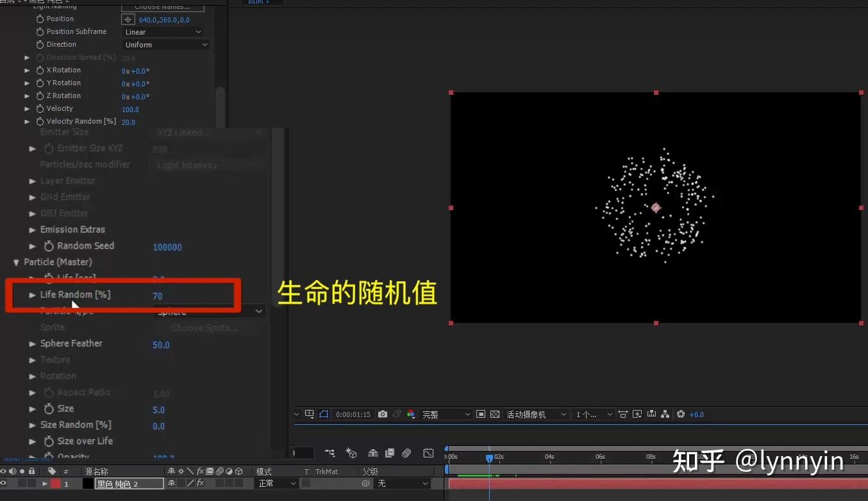Open the composition mini-flowchart icon
Viewport: 868px width, 501px height.
click(x=330, y=454)
